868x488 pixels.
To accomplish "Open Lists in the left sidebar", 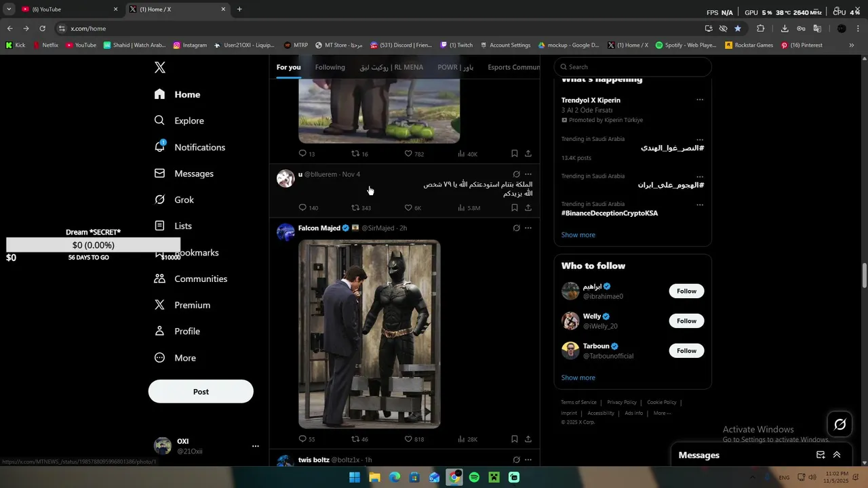I will click(x=173, y=226).
